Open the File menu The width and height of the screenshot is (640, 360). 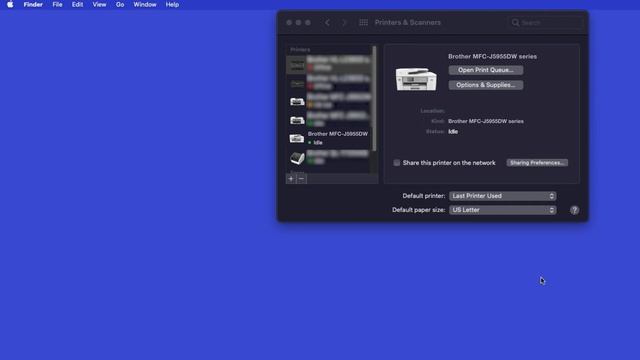[57, 4]
